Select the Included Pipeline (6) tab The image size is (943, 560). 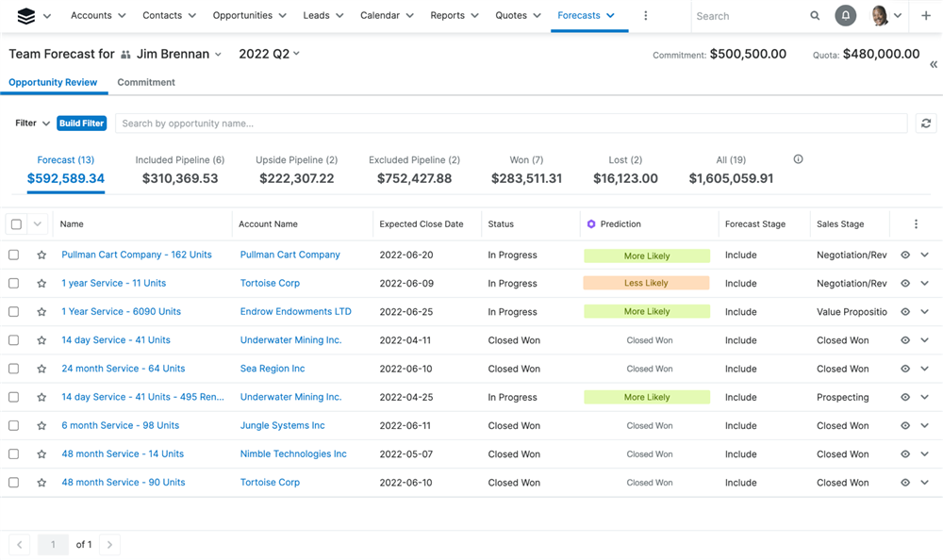coord(180,170)
